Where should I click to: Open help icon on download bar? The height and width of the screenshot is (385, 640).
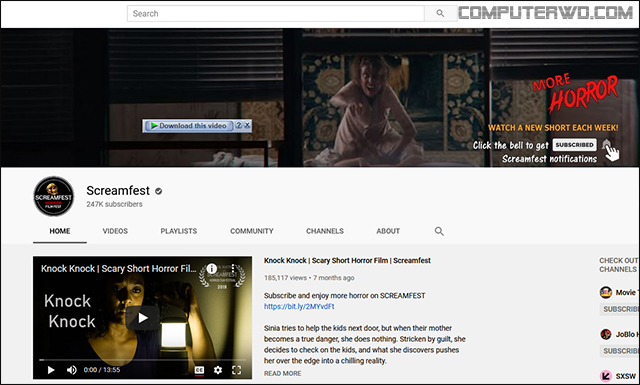pyautogui.click(x=239, y=125)
